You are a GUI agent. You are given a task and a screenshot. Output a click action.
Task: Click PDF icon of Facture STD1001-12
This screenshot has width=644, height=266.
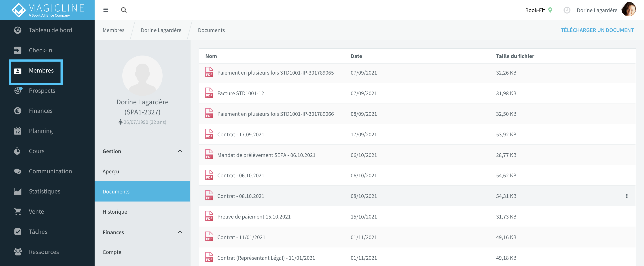point(209,93)
